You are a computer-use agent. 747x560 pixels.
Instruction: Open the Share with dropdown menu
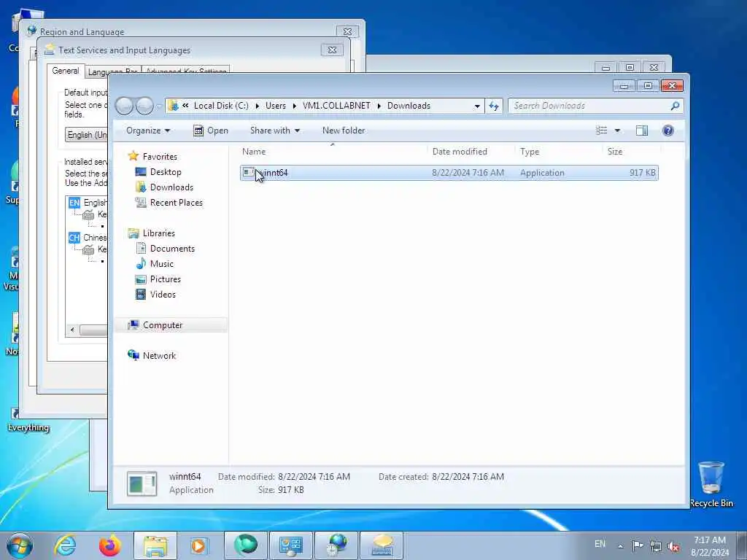coord(275,131)
